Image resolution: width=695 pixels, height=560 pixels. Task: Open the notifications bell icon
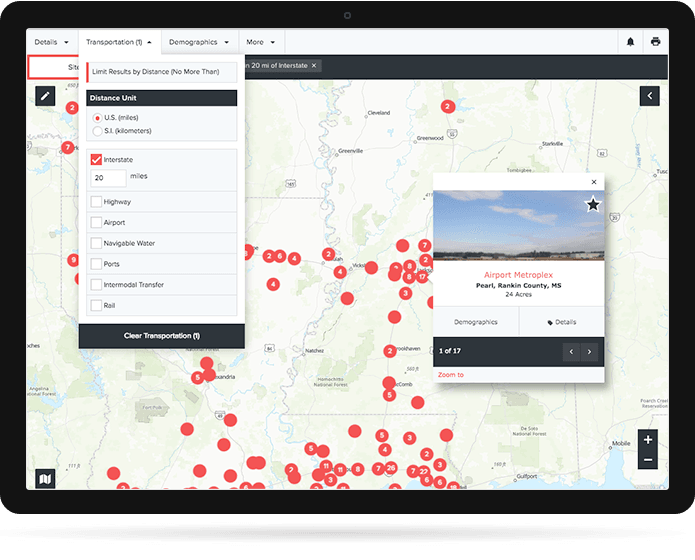(630, 42)
